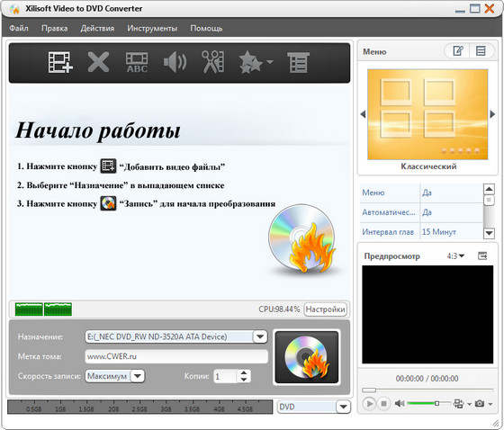The image size is (504, 430).
Task: Open the audio track speaker tool
Action: (175, 62)
